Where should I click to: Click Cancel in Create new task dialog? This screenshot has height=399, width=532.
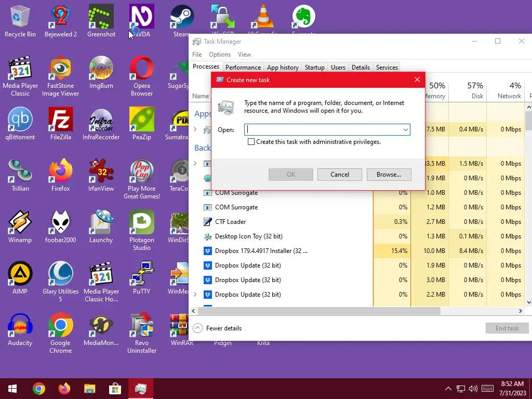pyautogui.click(x=340, y=175)
